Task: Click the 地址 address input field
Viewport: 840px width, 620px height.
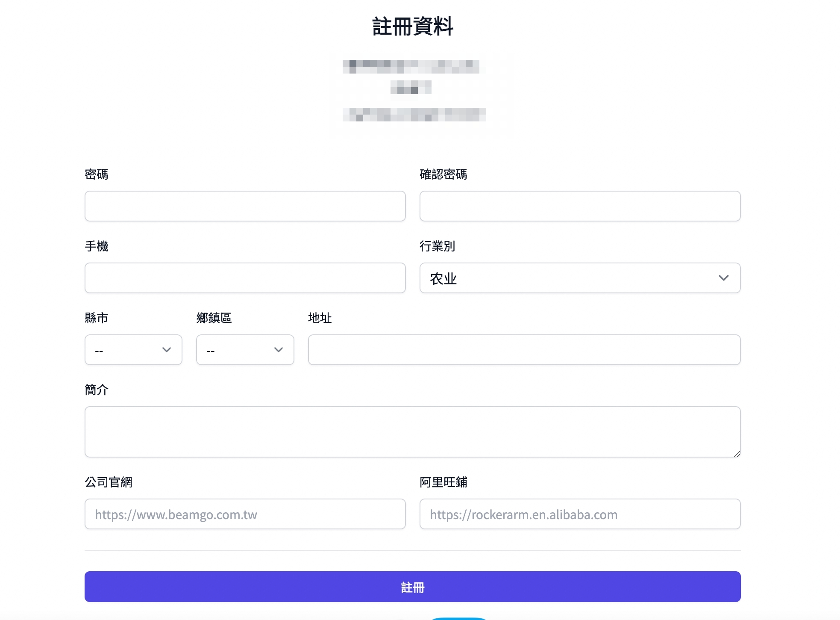Action: [524, 350]
